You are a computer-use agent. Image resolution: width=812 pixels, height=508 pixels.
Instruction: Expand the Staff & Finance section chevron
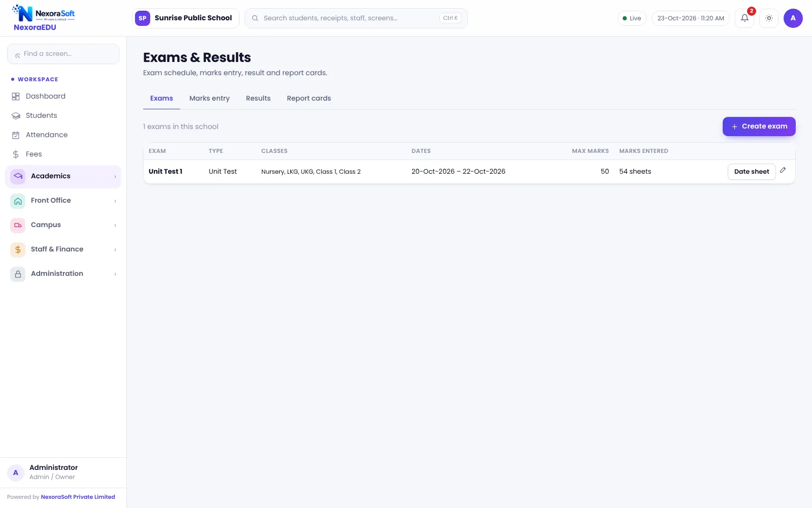pos(115,249)
